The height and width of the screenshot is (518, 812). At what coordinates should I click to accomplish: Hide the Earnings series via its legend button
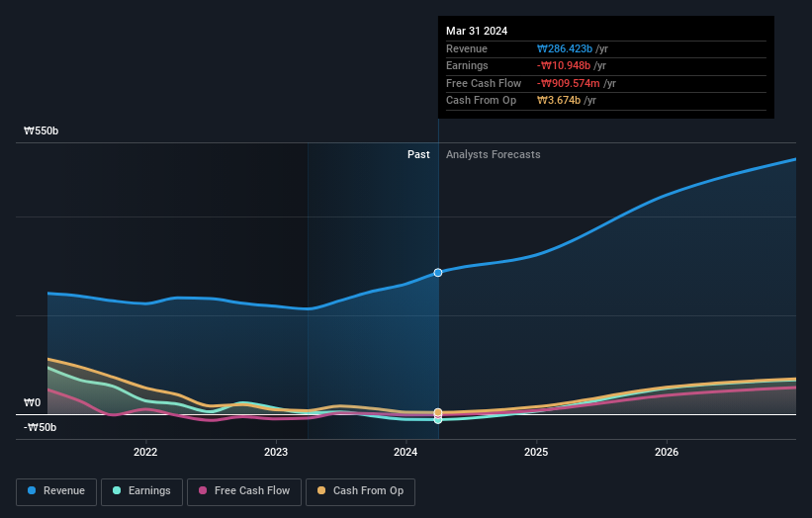(x=142, y=490)
